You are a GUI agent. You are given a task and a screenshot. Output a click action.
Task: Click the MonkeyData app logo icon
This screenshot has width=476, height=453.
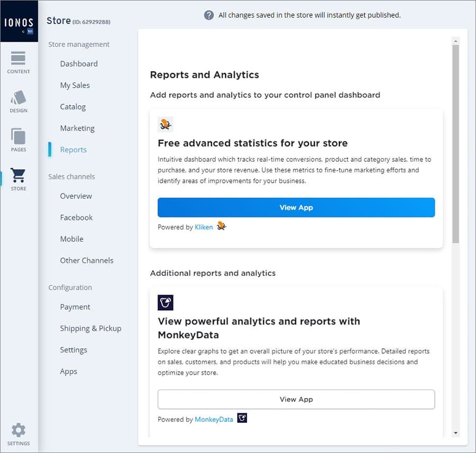pyautogui.click(x=166, y=302)
